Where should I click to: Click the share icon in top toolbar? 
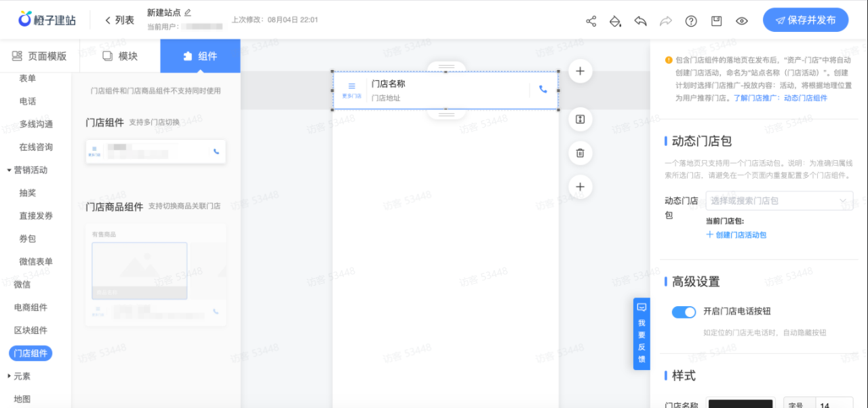pos(591,21)
